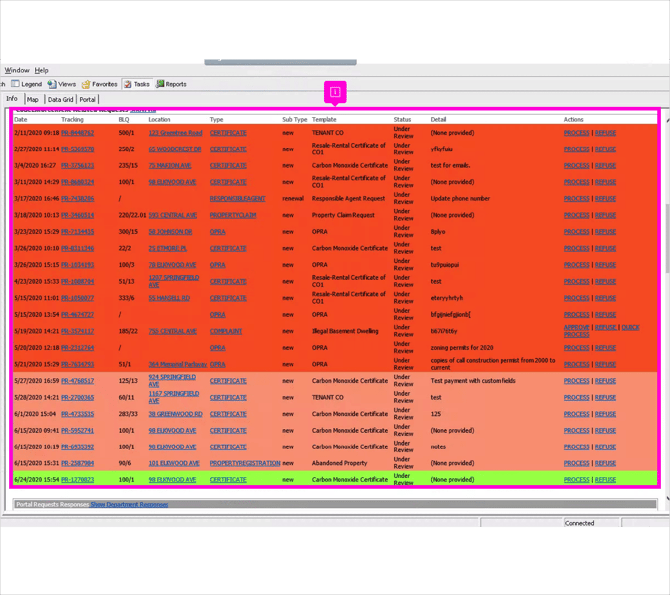Open 58 JOHNSON DR location link
Viewport: 670px width, 595px height.
(x=170, y=232)
